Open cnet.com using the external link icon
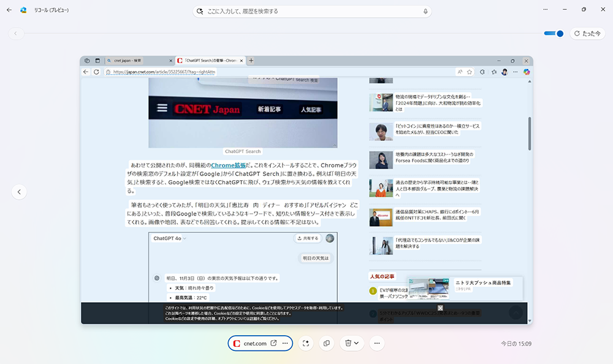 (273, 343)
